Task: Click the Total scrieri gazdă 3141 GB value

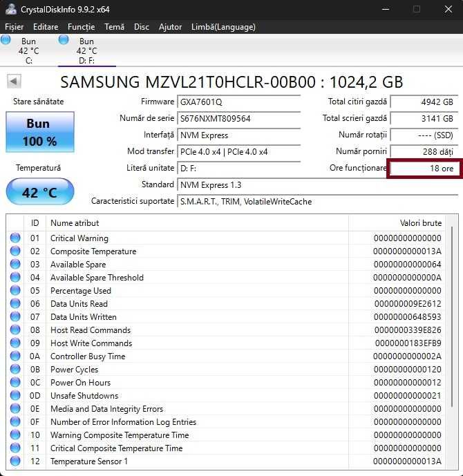Action: click(x=424, y=118)
